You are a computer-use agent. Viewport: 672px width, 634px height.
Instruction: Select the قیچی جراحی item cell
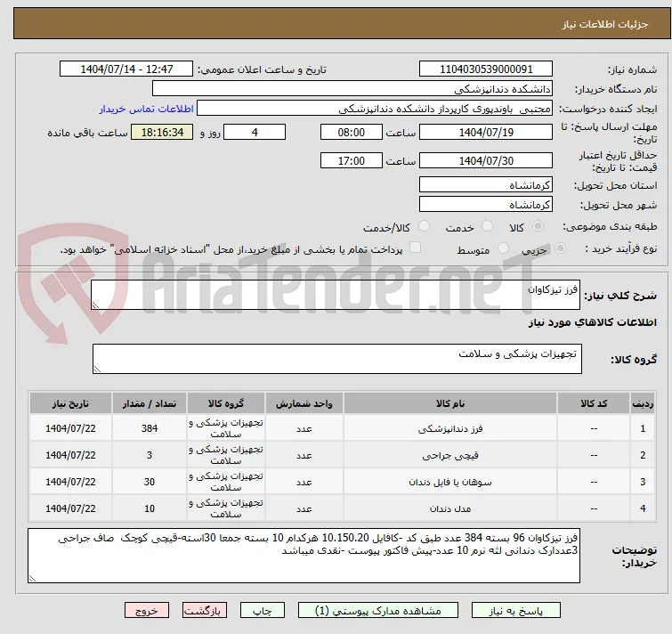click(450, 455)
